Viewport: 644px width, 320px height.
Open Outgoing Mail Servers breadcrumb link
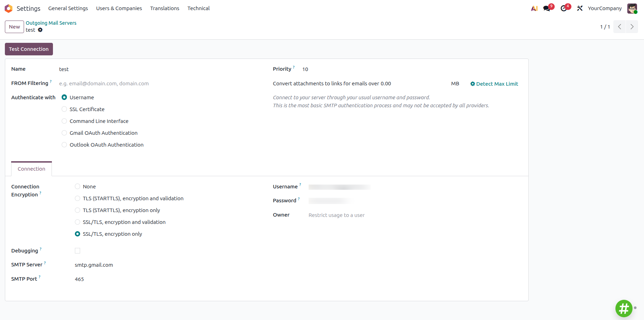point(51,23)
